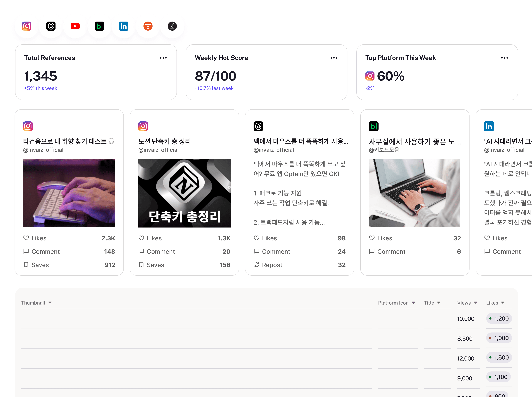Select the Threads platform filter icon
Image resolution: width=532 pixels, height=397 pixels.
point(51,26)
